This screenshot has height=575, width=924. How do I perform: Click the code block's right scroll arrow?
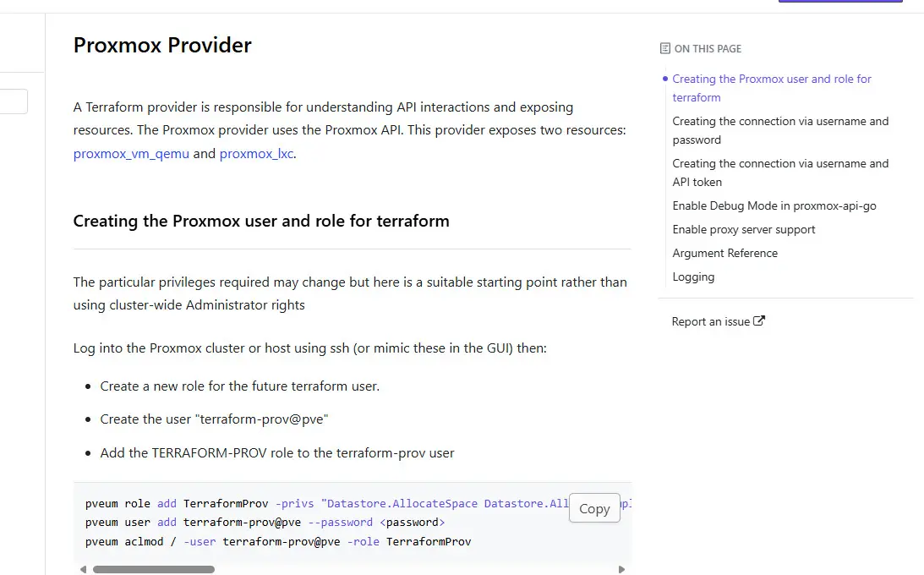tap(622, 570)
